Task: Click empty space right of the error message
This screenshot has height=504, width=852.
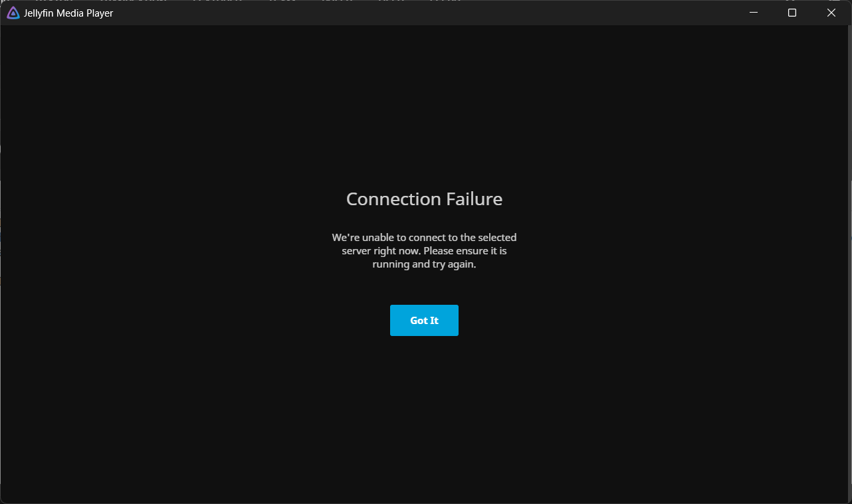Action: click(685, 251)
